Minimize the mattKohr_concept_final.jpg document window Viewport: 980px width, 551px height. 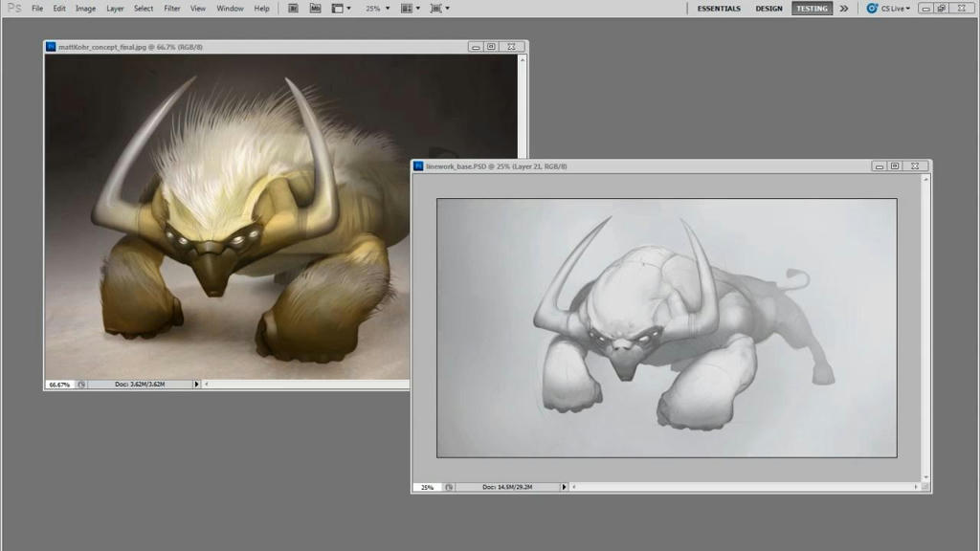[475, 47]
